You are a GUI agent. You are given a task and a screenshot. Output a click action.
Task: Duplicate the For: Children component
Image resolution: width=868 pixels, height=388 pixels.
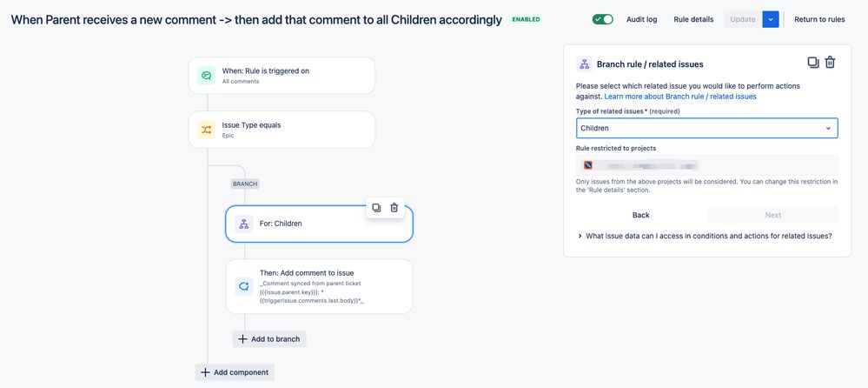pos(376,207)
